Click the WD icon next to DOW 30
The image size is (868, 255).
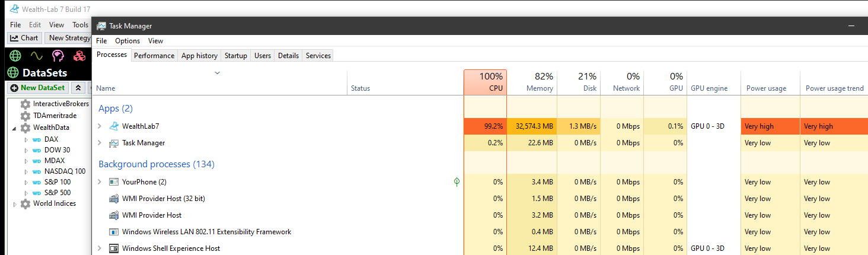[x=36, y=151]
